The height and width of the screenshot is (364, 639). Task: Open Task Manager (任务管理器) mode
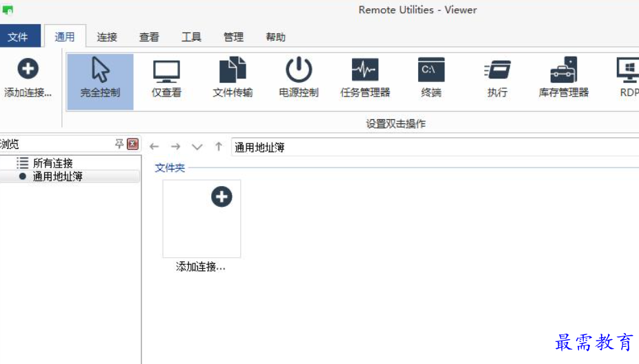365,77
